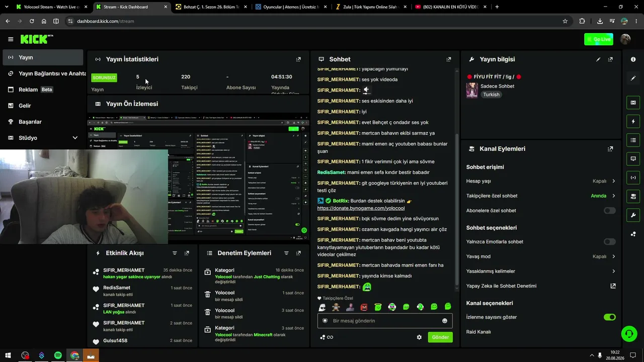644x362 pixels.
Task: Open the AI chat moderation external link icon
Action: [x=613, y=286]
